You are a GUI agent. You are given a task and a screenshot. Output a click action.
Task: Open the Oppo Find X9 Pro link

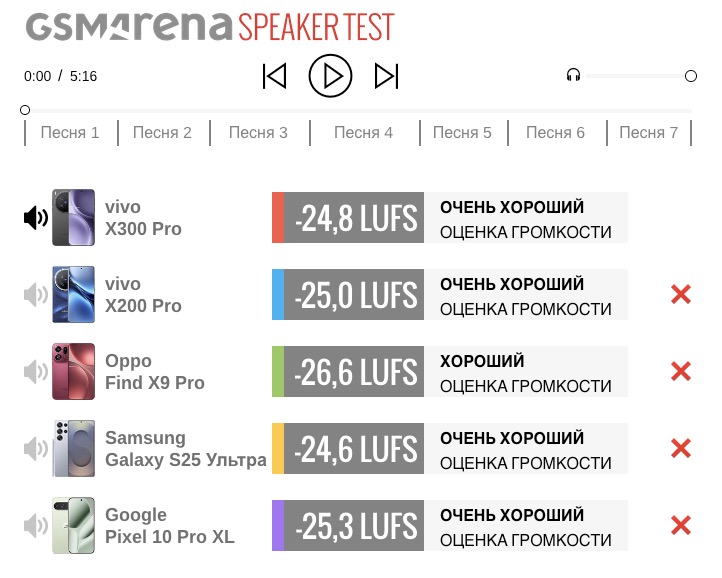point(154,372)
